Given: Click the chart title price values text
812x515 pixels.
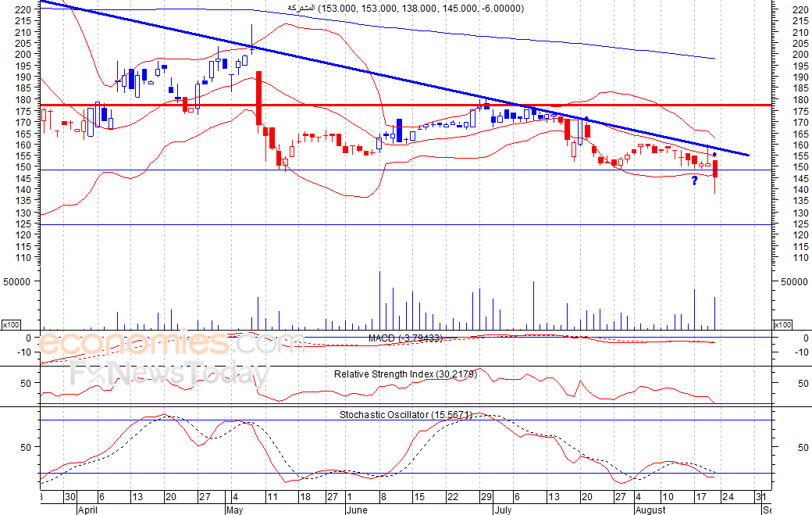Looking at the screenshot, I should point(421,9).
